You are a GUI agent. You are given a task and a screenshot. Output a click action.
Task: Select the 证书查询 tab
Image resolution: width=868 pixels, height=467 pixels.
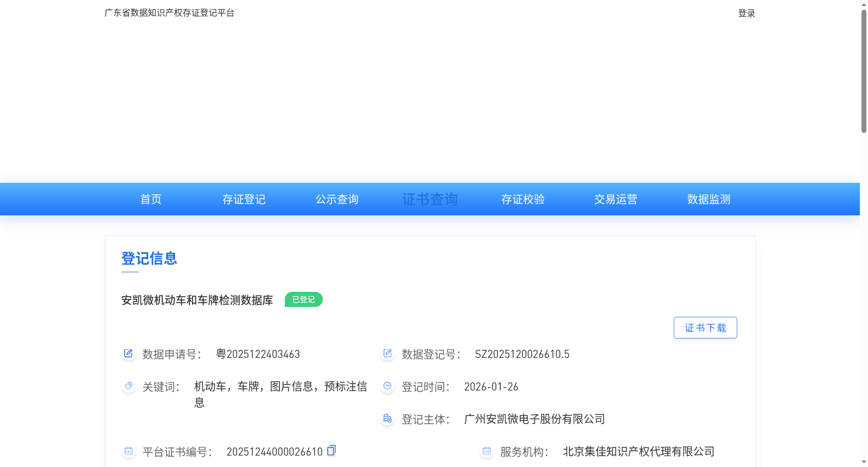tap(430, 199)
